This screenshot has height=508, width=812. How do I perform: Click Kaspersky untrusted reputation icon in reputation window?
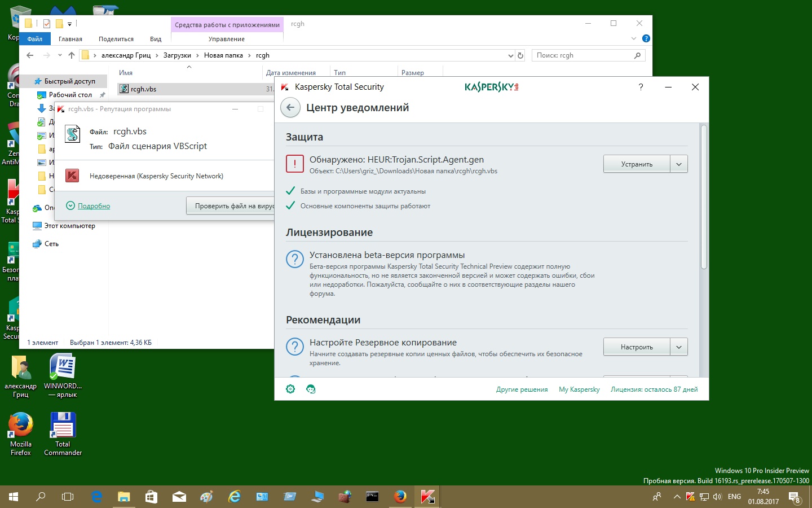coord(72,176)
